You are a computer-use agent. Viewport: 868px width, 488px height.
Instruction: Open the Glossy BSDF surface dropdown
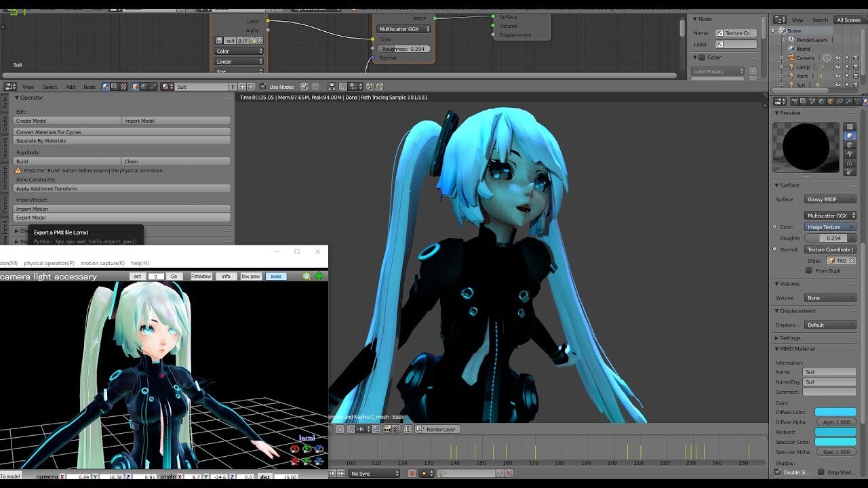830,199
